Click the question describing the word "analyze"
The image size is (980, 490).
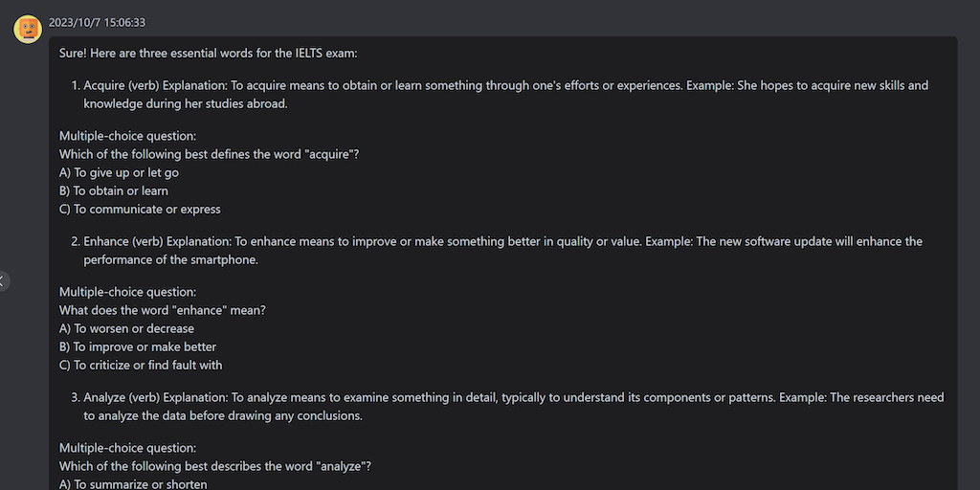click(x=215, y=466)
